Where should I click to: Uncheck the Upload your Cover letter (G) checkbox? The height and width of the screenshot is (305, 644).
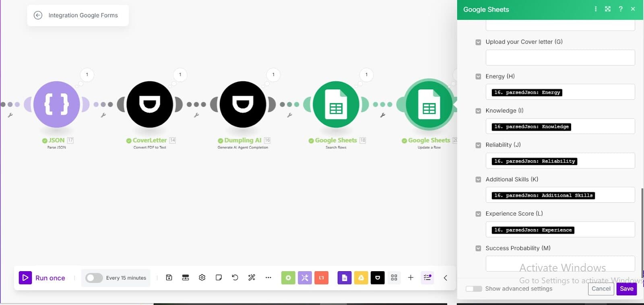pos(478,42)
